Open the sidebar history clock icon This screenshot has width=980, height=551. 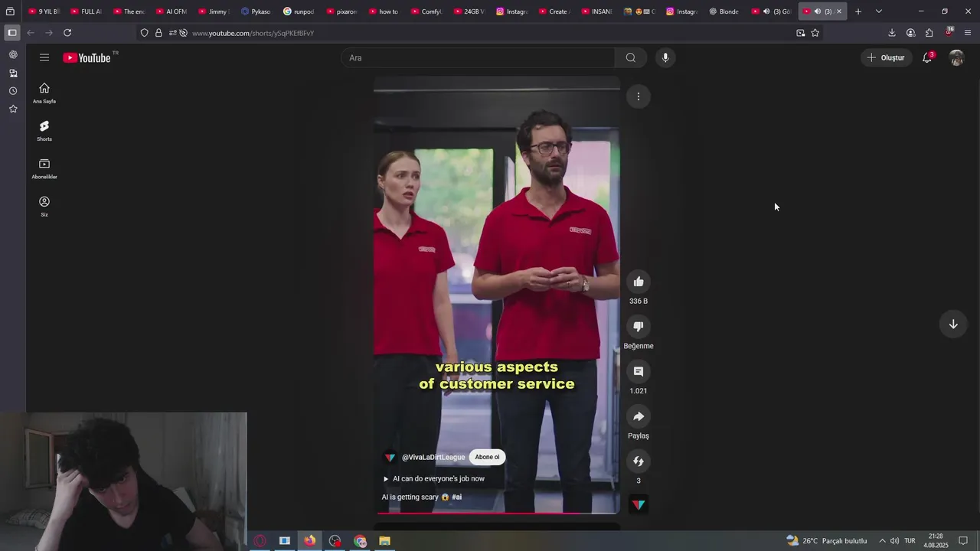pos(13,91)
